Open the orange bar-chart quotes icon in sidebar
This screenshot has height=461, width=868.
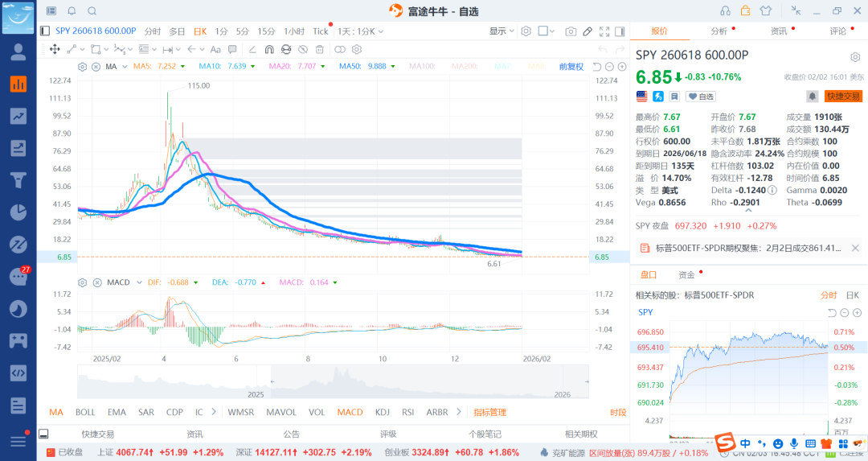(x=18, y=84)
